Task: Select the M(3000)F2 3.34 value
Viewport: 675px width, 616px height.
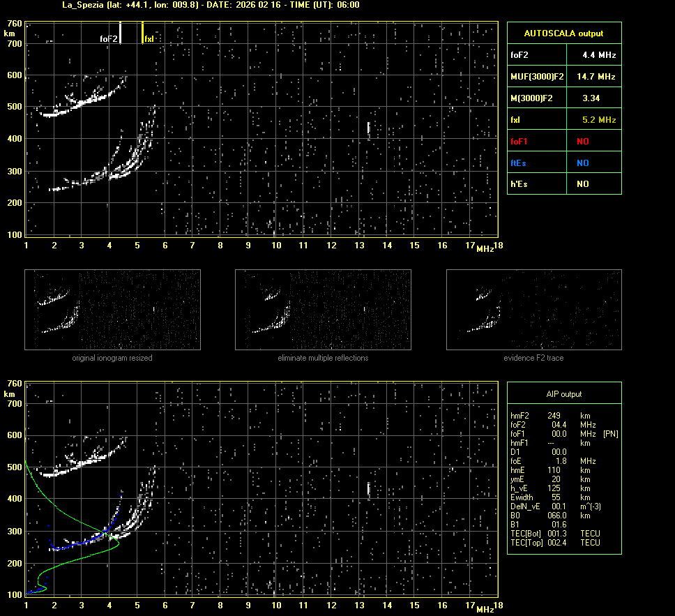Action: [x=591, y=98]
